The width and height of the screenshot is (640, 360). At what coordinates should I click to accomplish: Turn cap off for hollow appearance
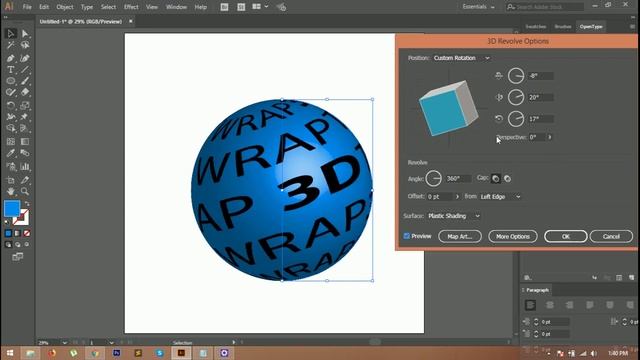507,179
